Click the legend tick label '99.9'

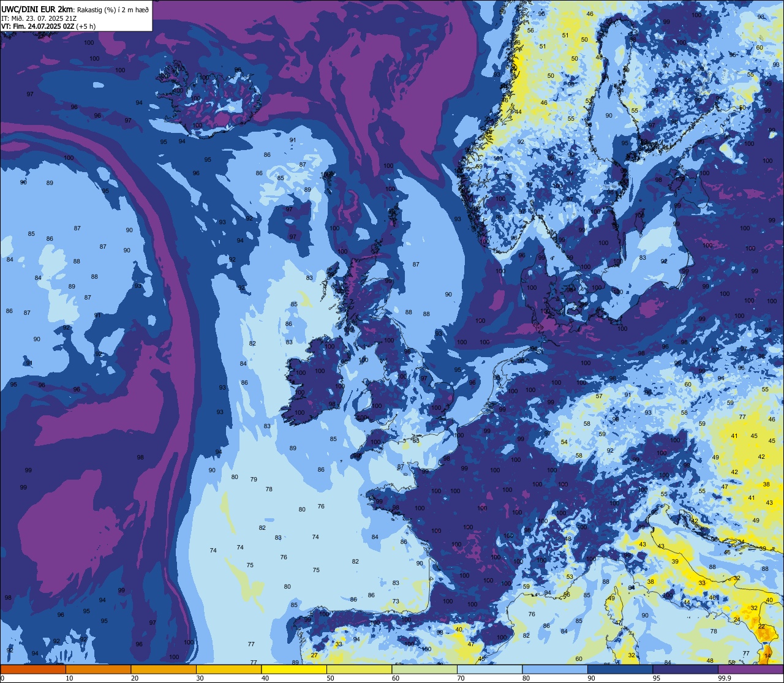coord(725,678)
